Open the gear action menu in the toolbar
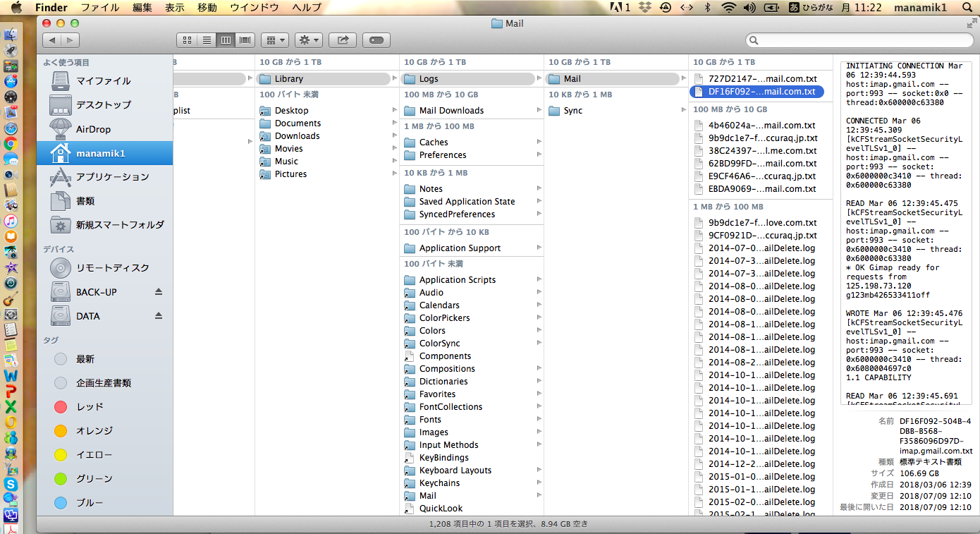This screenshot has width=980, height=534. [308, 40]
